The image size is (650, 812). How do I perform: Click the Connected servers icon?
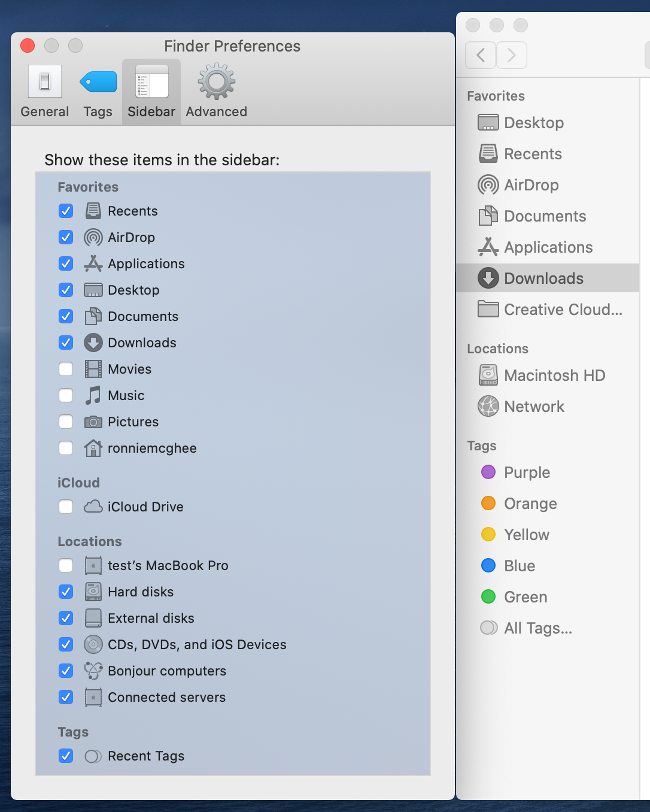[93, 697]
